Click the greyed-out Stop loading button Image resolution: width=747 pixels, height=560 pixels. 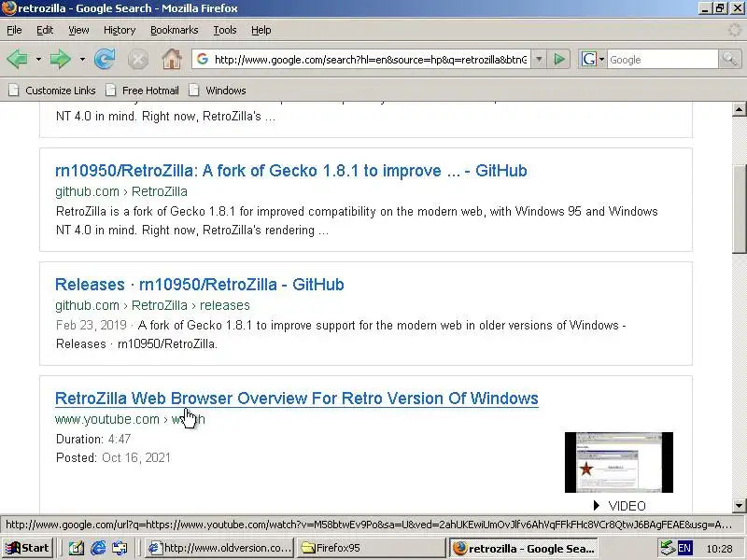tap(137, 60)
